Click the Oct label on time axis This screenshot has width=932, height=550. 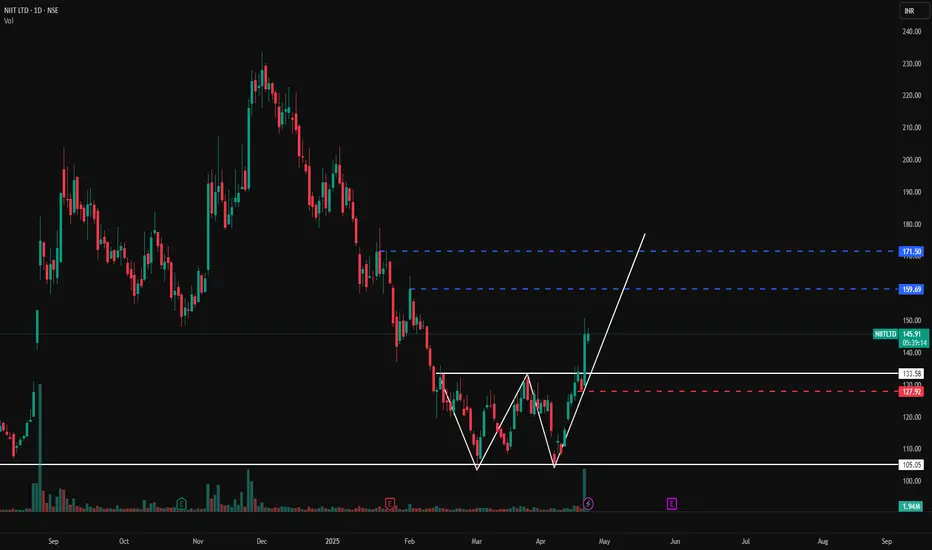[x=124, y=541]
